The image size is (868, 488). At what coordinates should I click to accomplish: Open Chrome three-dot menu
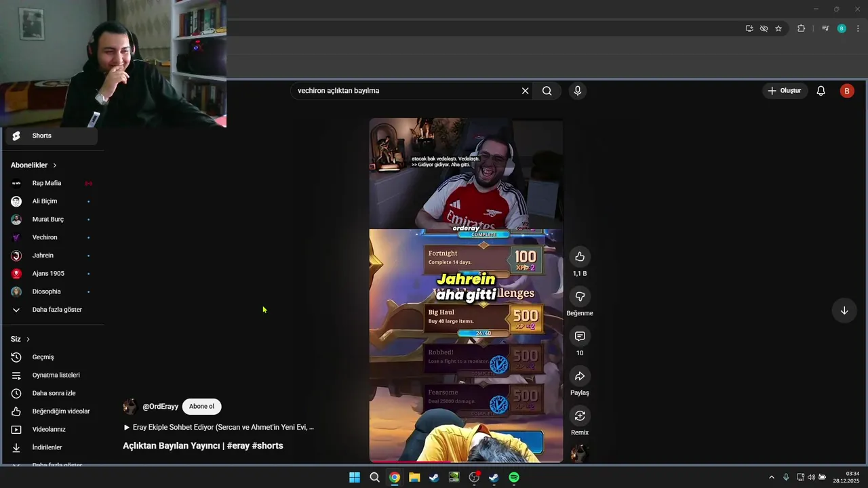coord(858,28)
